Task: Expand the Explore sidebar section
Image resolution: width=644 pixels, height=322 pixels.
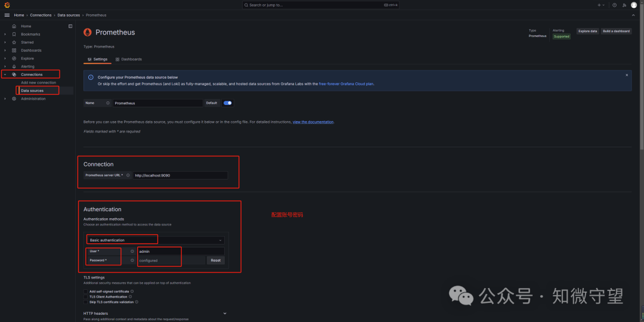Action: pyautogui.click(x=5, y=58)
